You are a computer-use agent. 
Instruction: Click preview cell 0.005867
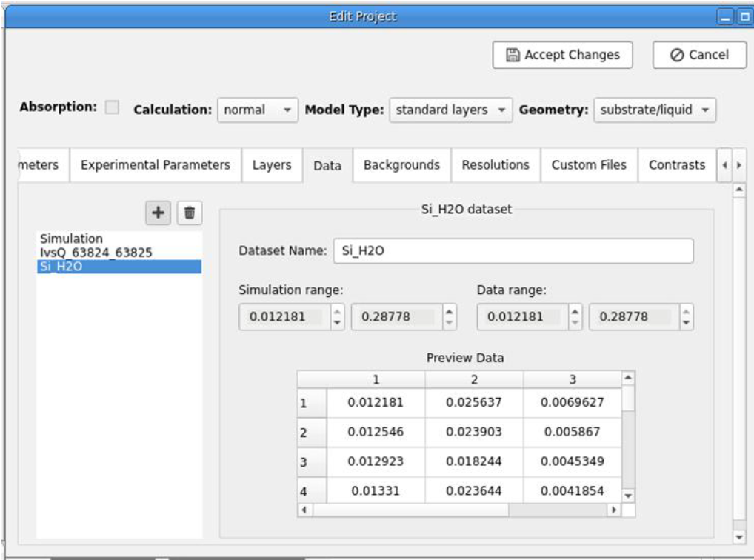pos(573,432)
